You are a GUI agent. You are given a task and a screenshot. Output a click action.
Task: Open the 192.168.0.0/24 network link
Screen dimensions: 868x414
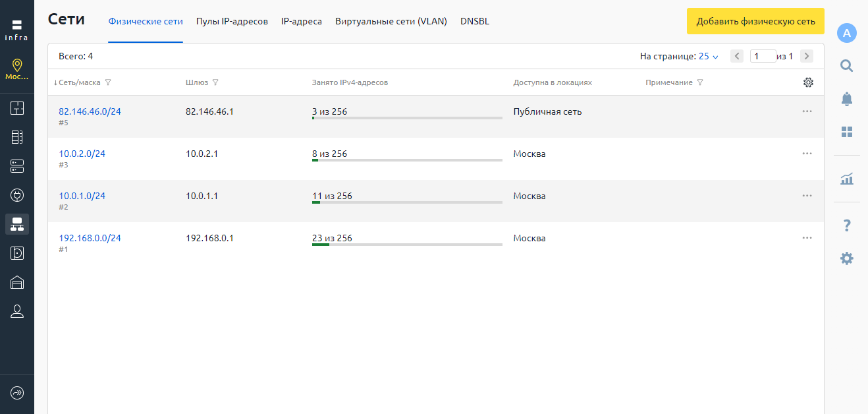pos(90,238)
